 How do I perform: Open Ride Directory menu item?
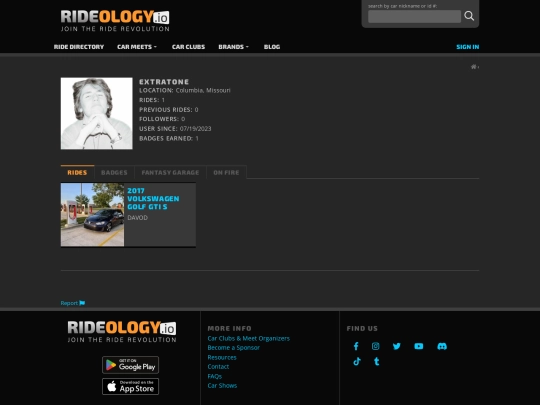[x=79, y=47]
